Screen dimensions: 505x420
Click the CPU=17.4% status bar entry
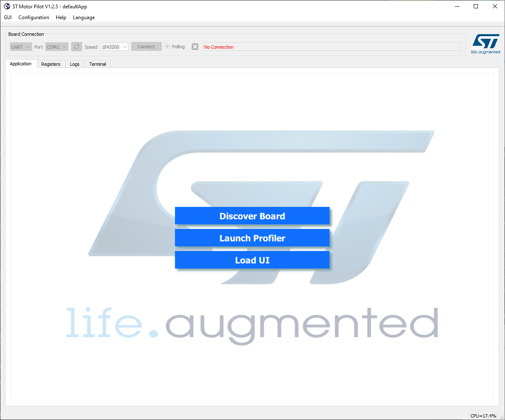point(483,415)
